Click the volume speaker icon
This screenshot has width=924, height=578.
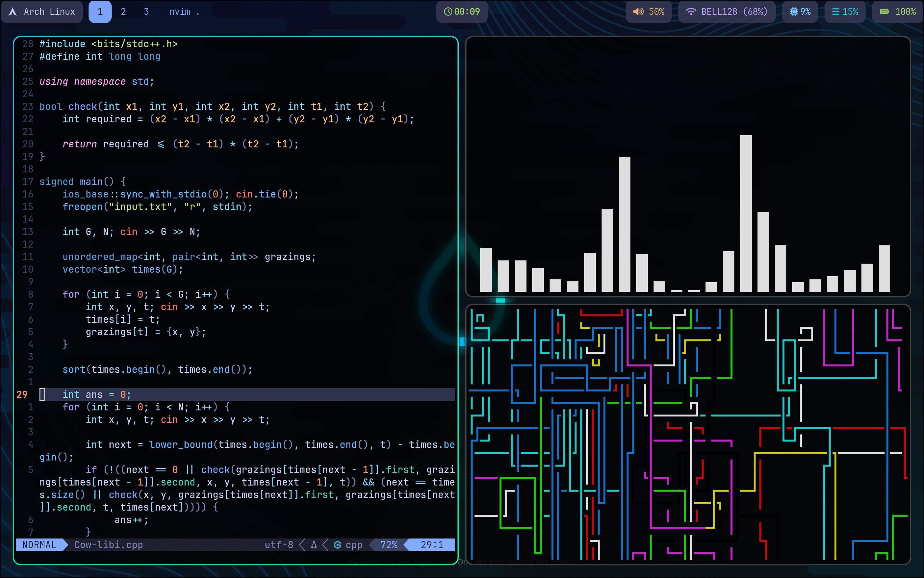coord(638,12)
